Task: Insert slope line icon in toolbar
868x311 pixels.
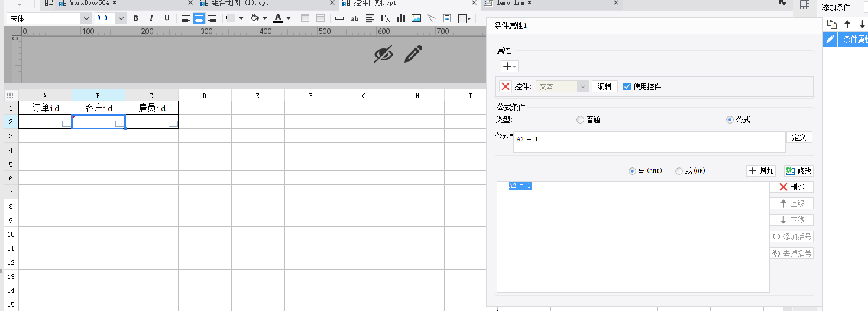Action: [x=432, y=18]
